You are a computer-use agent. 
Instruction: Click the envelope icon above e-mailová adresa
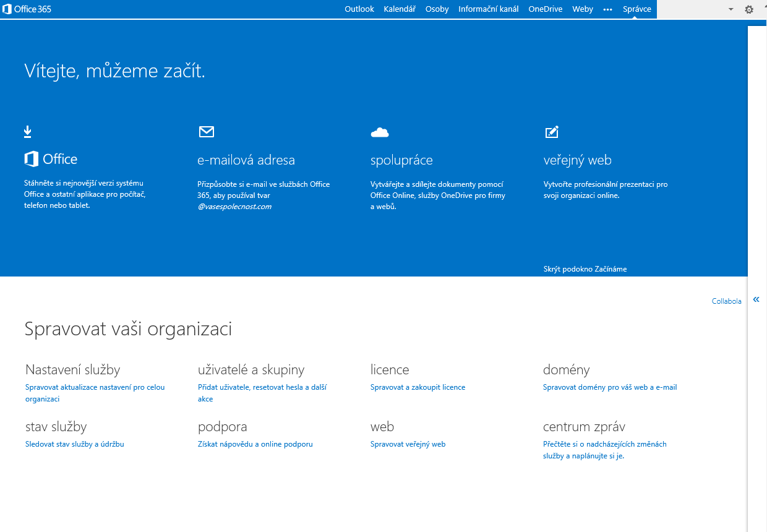pyautogui.click(x=206, y=131)
